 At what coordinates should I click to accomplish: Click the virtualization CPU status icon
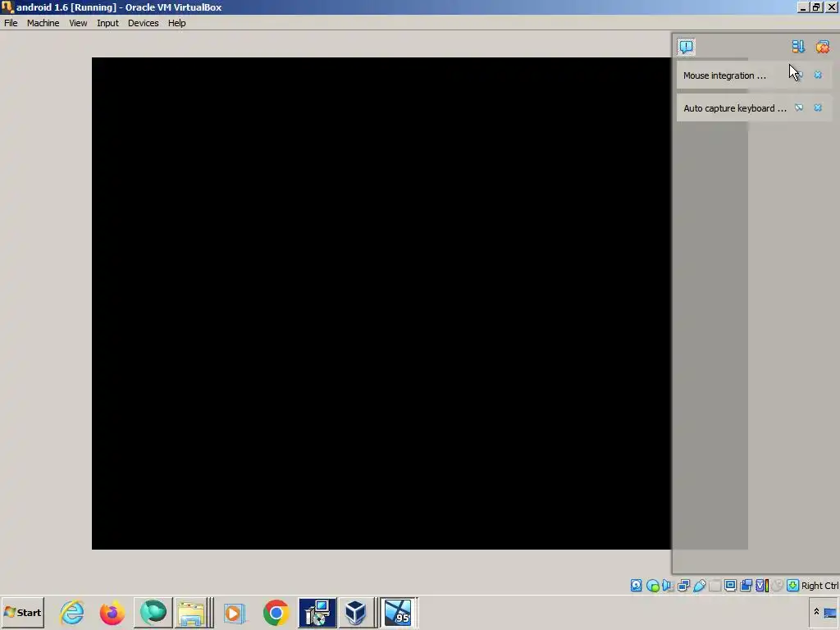click(762, 586)
